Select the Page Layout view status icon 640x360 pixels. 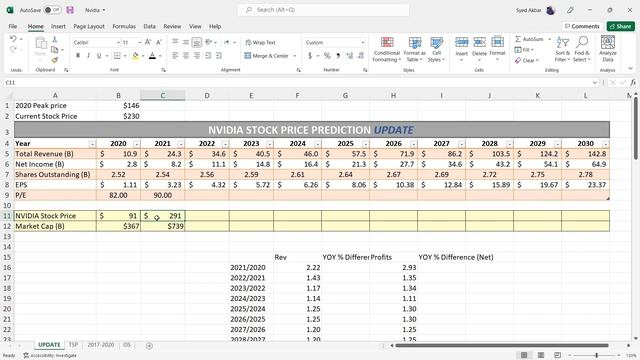[541, 355]
